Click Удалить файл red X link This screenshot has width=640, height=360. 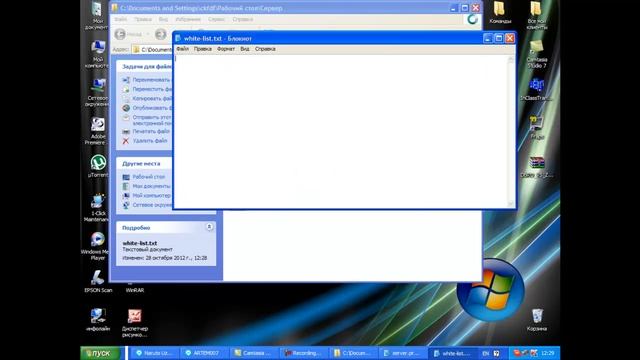tap(126, 141)
